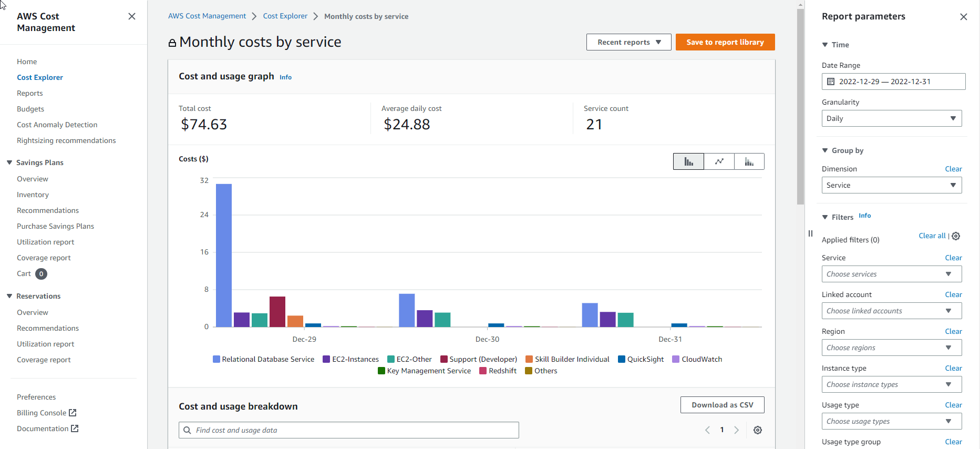Click the Date Range input field
980x449 pixels.
pos(893,81)
